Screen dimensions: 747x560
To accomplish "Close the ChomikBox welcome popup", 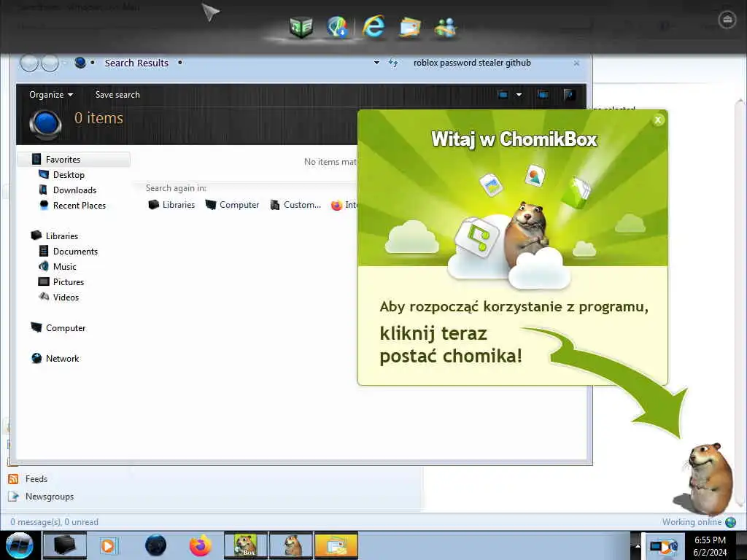I will click(x=658, y=120).
